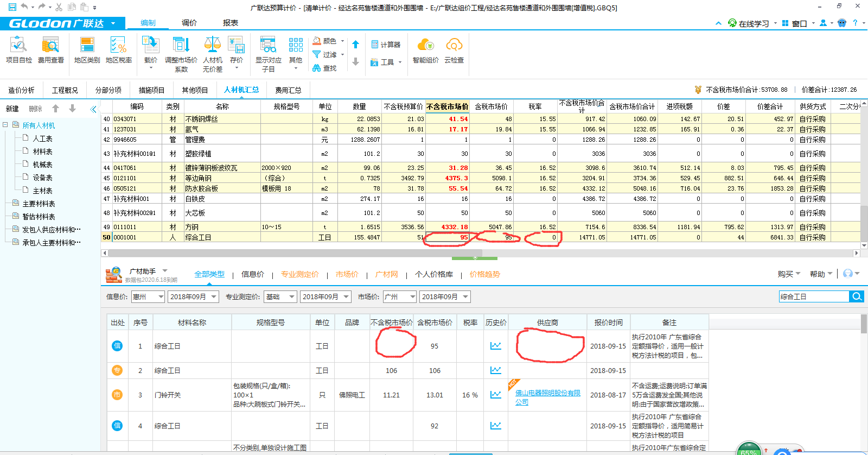The image size is (868, 455).
Task: Click the 个人价格库 personal price library link
Action: pos(434,274)
